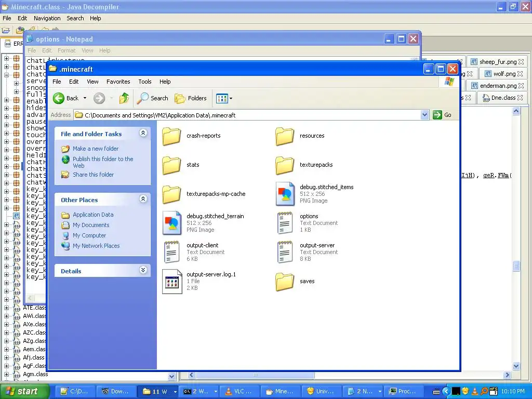Open the Edit menu in .minecraft window
The height and width of the screenshot is (399, 532).
point(74,82)
